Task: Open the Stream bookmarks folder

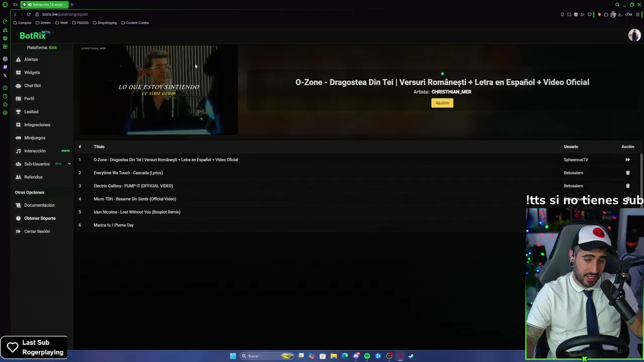Action: [x=43, y=23]
